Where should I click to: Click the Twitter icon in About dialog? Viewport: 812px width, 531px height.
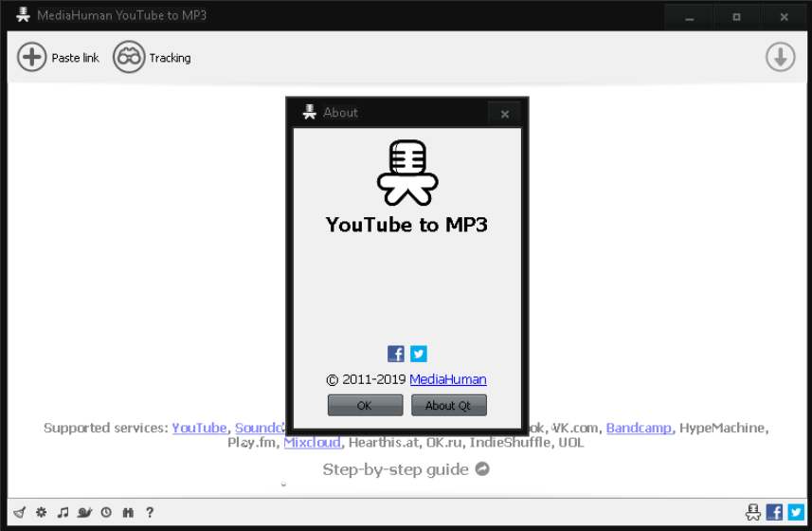(x=419, y=354)
